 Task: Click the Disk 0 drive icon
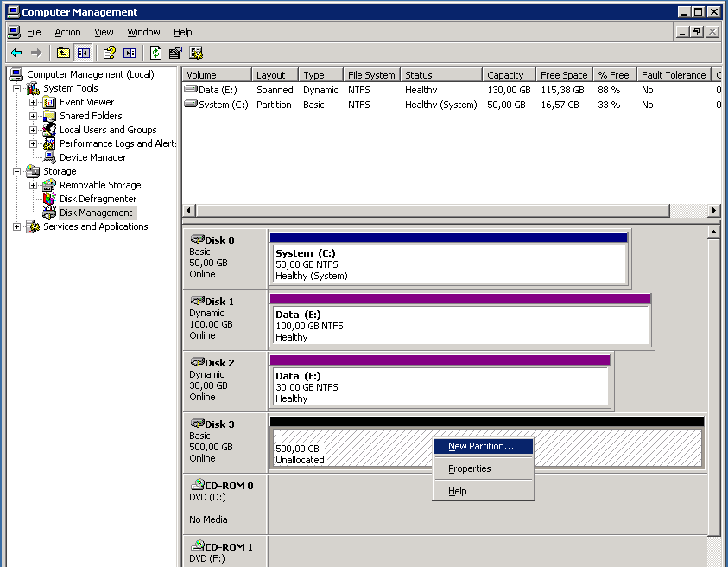pyautogui.click(x=197, y=239)
